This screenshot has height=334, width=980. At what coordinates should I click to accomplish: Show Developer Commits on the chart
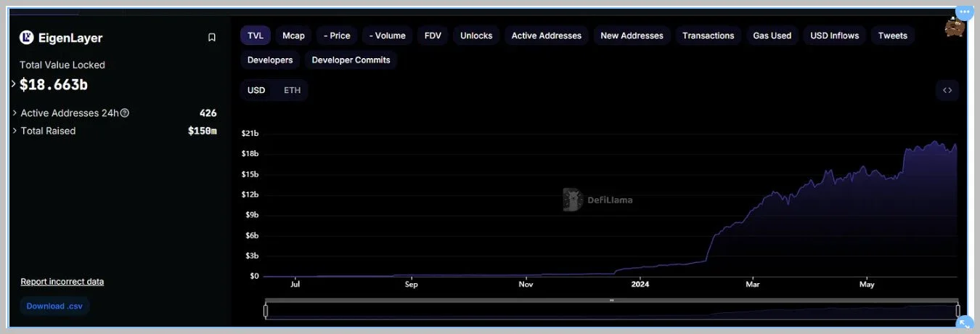[x=351, y=60]
